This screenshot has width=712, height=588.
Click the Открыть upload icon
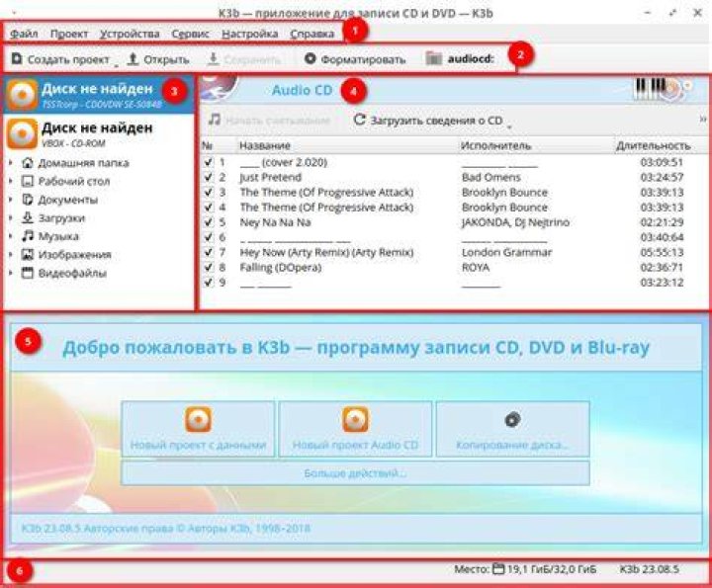click(x=133, y=59)
